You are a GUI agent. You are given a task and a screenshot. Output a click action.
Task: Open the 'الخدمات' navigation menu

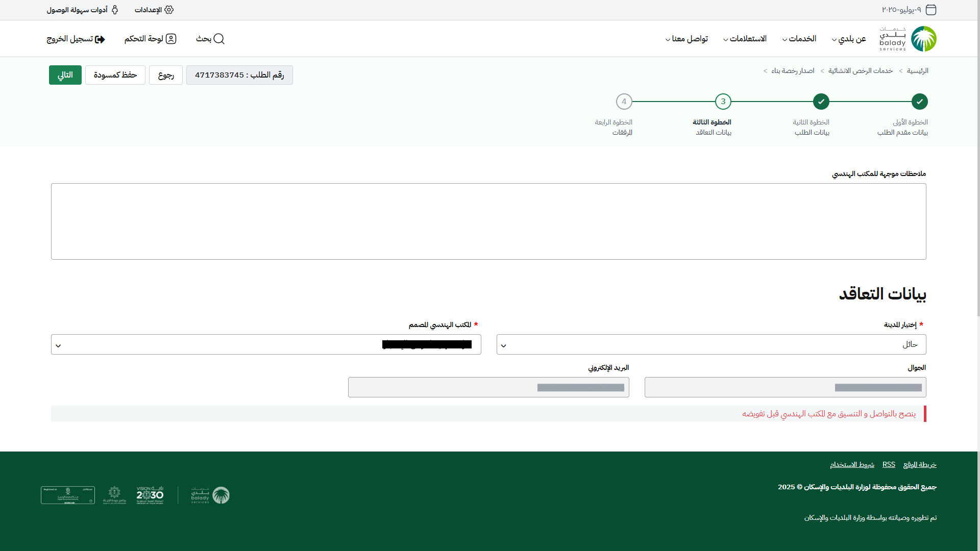coord(799,39)
